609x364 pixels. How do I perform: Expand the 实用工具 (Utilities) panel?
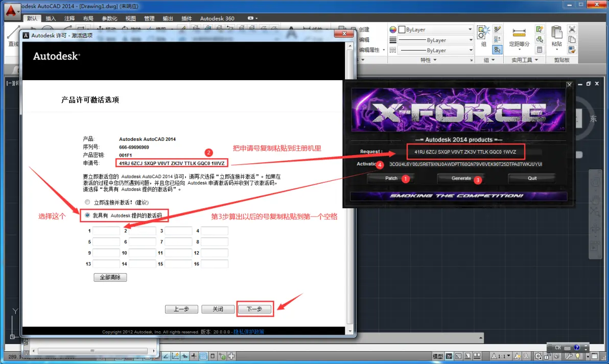click(525, 60)
